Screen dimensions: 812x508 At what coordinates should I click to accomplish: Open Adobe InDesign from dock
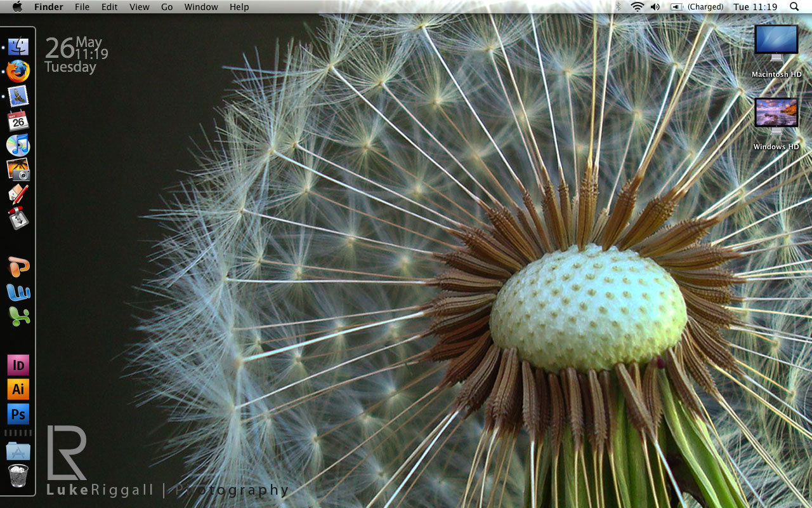[x=18, y=365]
